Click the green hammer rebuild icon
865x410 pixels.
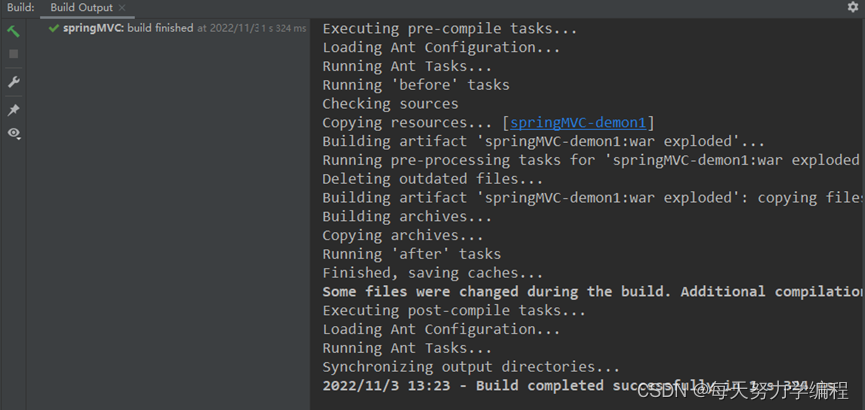pyautogui.click(x=13, y=31)
